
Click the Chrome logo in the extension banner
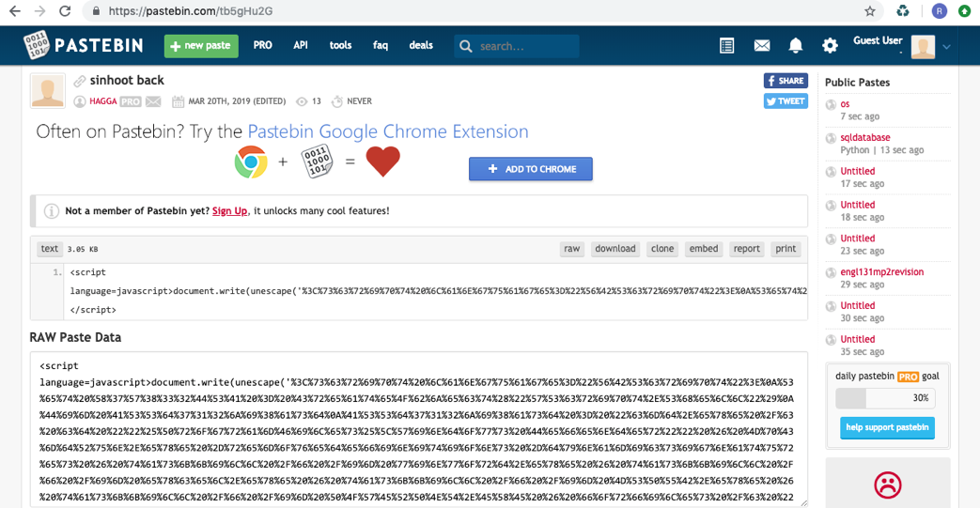[251, 162]
